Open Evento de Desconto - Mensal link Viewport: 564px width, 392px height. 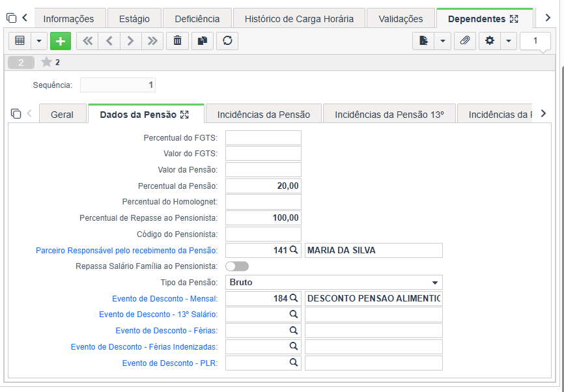pyautogui.click(x=165, y=298)
